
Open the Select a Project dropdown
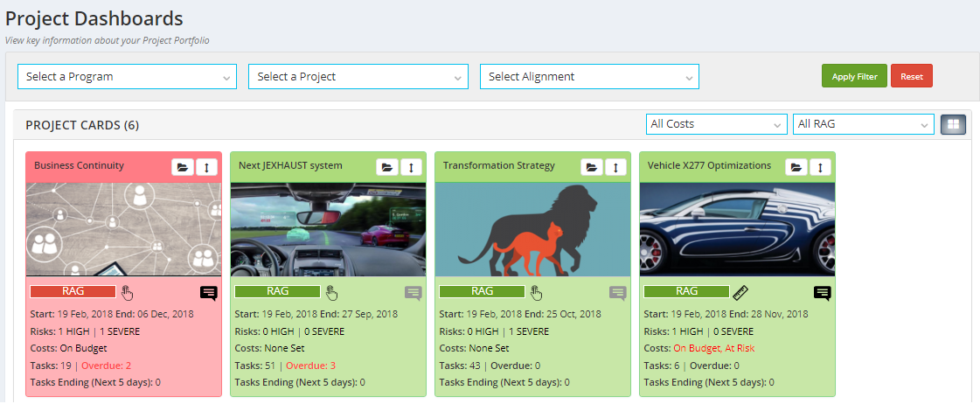[x=358, y=76]
